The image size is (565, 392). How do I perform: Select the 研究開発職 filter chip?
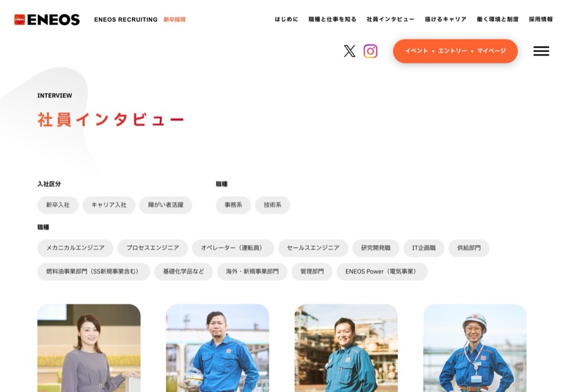point(375,248)
